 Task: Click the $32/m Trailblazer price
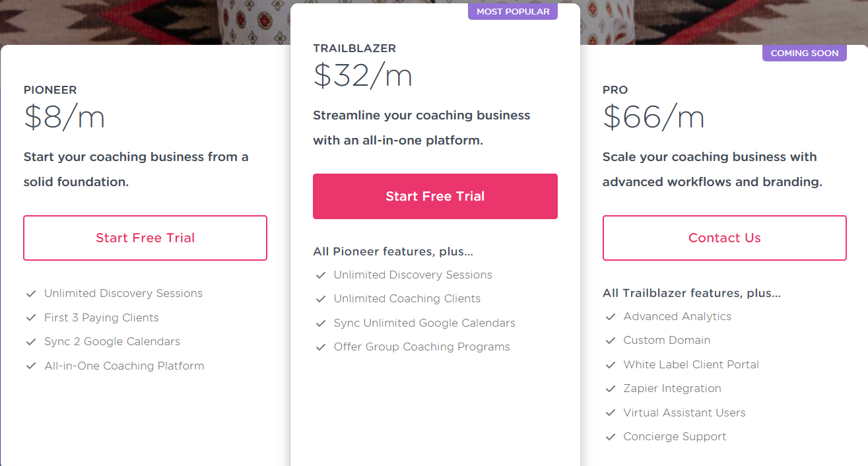pyautogui.click(x=362, y=75)
